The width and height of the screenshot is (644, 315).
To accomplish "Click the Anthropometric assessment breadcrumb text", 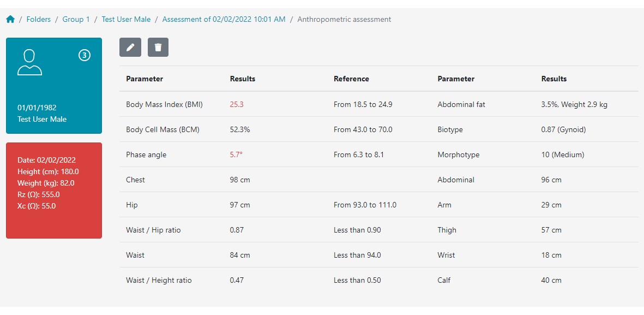I will pyautogui.click(x=344, y=19).
